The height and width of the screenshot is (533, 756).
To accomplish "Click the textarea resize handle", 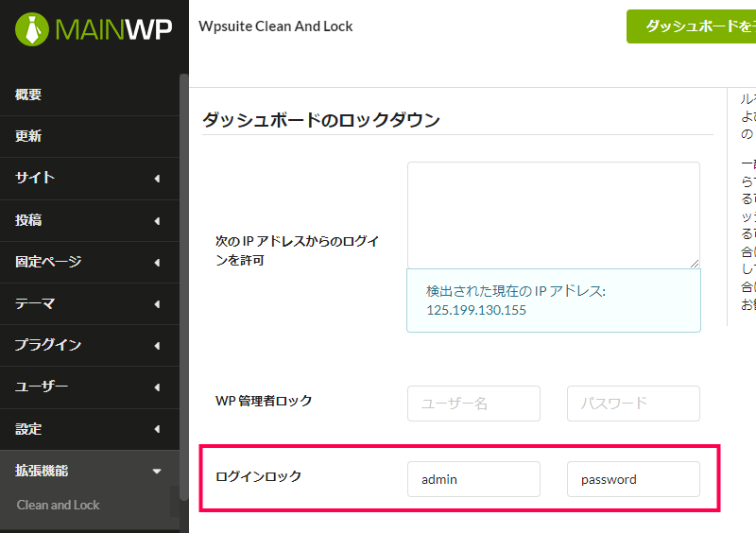I will pos(695,263).
